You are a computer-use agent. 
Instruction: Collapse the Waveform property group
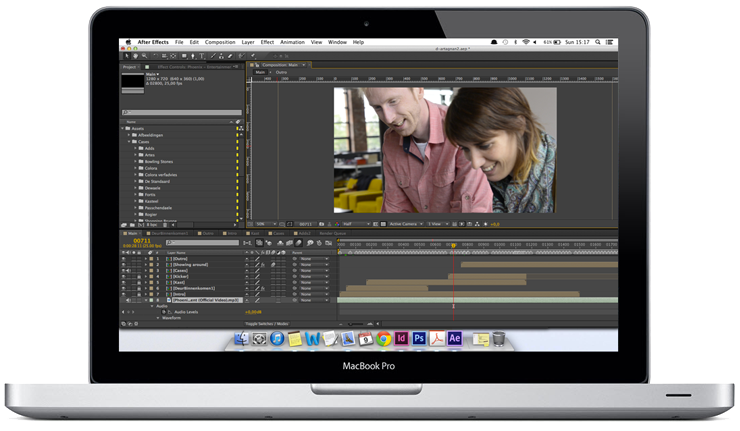tap(158, 318)
